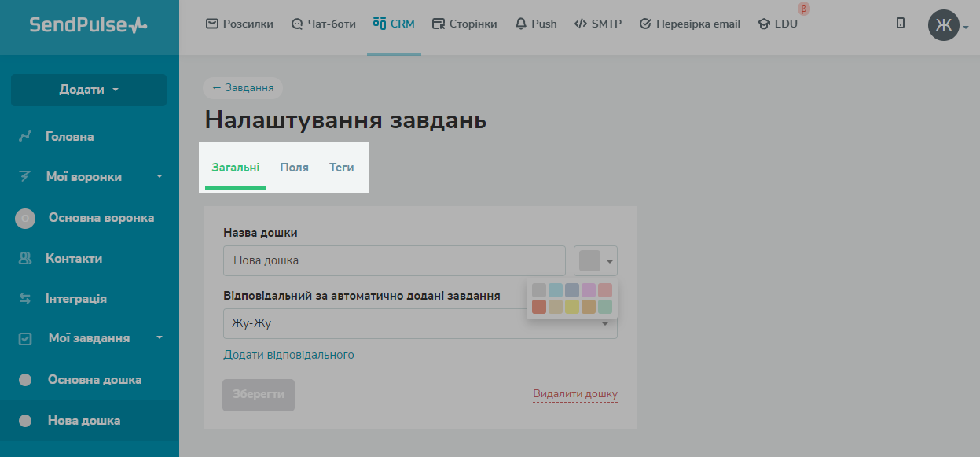Pick the red color swatch

(539, 307)
